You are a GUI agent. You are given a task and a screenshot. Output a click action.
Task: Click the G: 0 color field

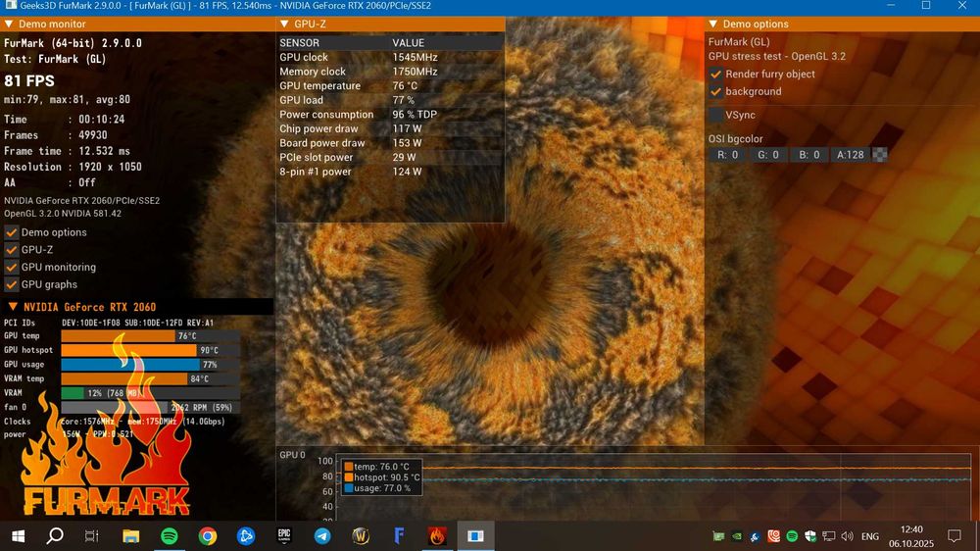(768, 155)
